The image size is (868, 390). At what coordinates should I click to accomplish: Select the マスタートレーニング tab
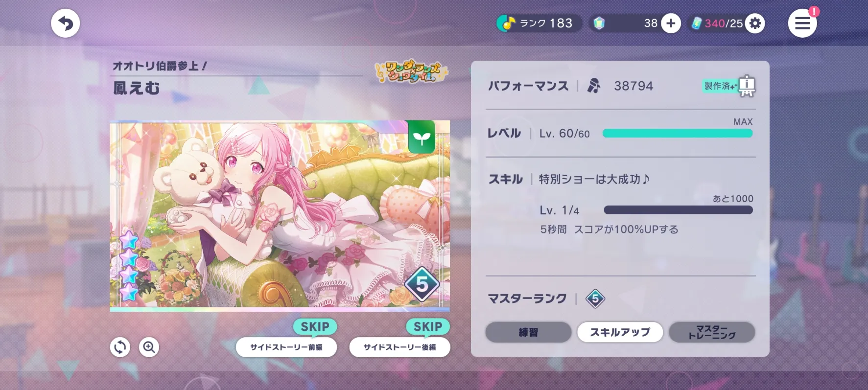tap(712, 332)
